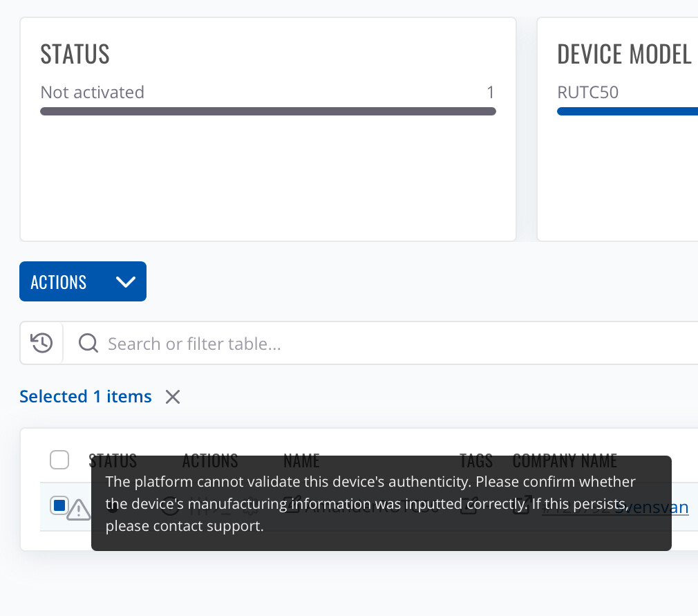The image size is (698, 616).
Task: Open the ACTIONS dropdown button
Action: point(83,281)
